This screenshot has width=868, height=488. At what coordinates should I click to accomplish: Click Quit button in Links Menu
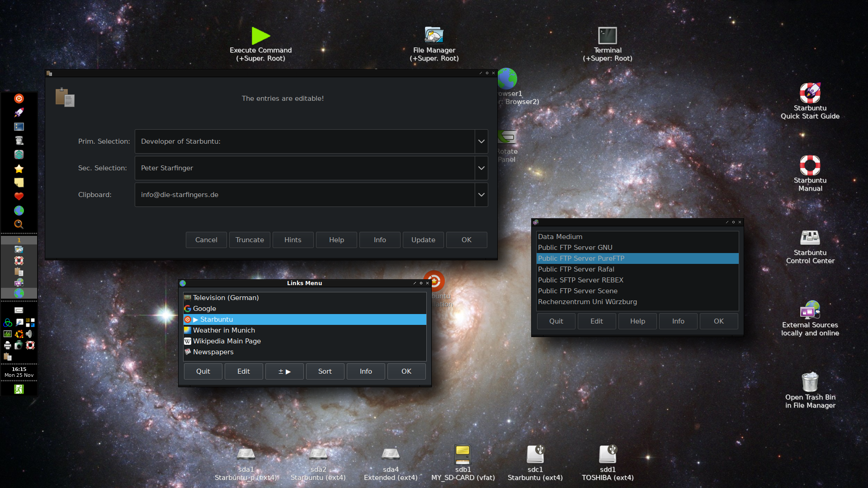coord(203,371)
